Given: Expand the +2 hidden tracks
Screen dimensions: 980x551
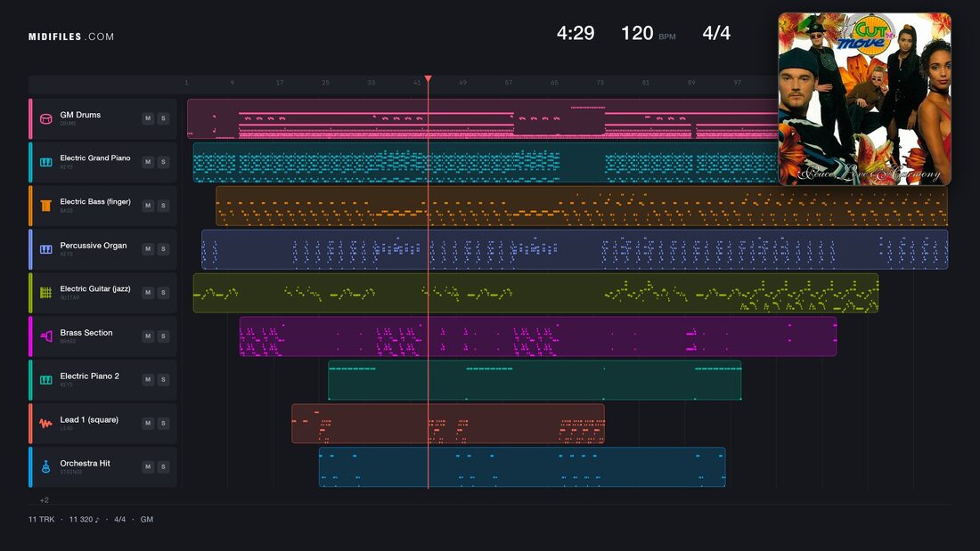Looking at the screenshot, I should (44, 499).
